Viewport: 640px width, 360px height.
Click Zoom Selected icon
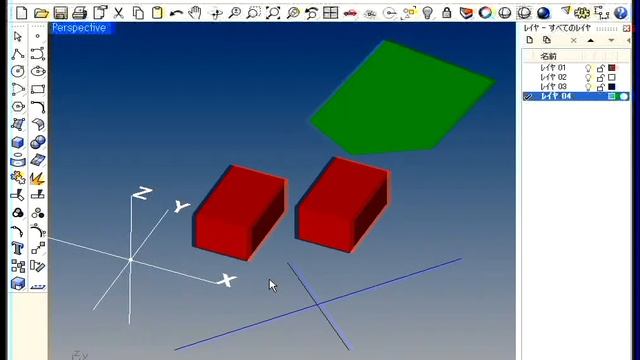(293, 13)
